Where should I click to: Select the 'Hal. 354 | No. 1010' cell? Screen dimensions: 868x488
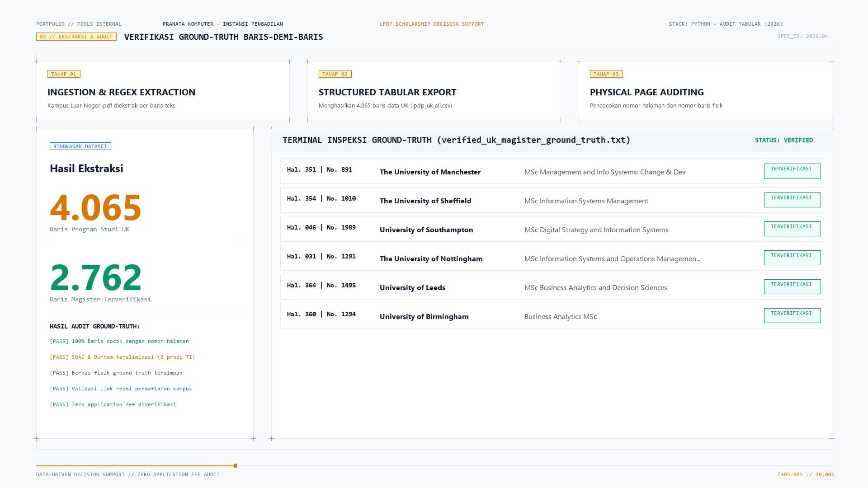321,198
